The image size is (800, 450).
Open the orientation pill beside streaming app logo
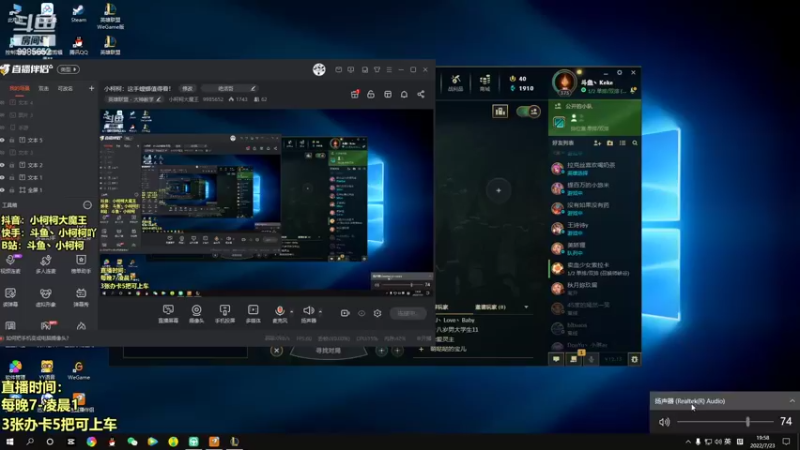(x=68, y=69)
